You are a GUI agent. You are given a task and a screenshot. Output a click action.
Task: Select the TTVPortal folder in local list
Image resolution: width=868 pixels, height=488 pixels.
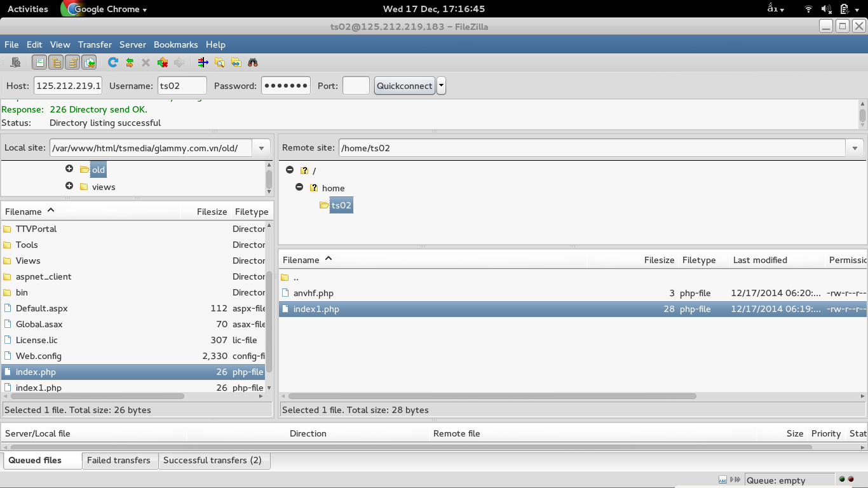pyautogui.click(x=133, y=229)
